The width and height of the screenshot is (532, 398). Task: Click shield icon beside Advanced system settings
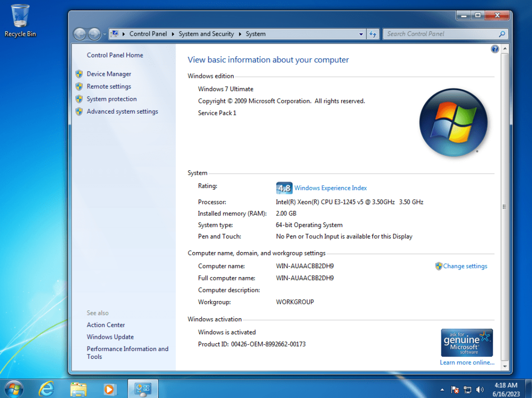pos(79,111)
